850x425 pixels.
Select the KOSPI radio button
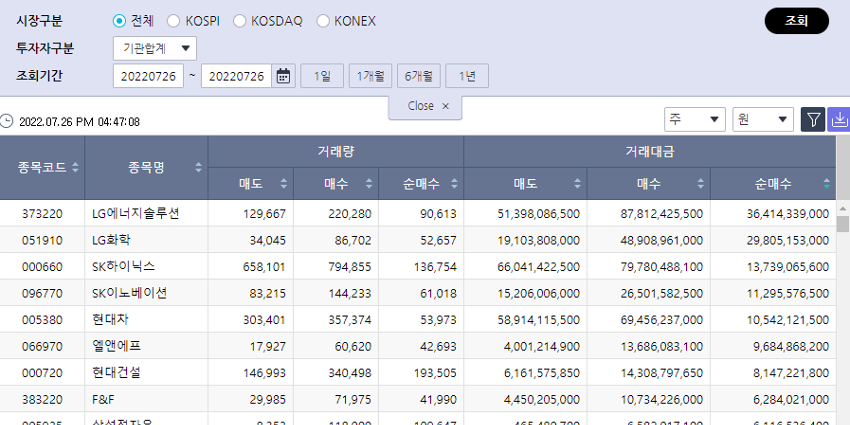174,21
